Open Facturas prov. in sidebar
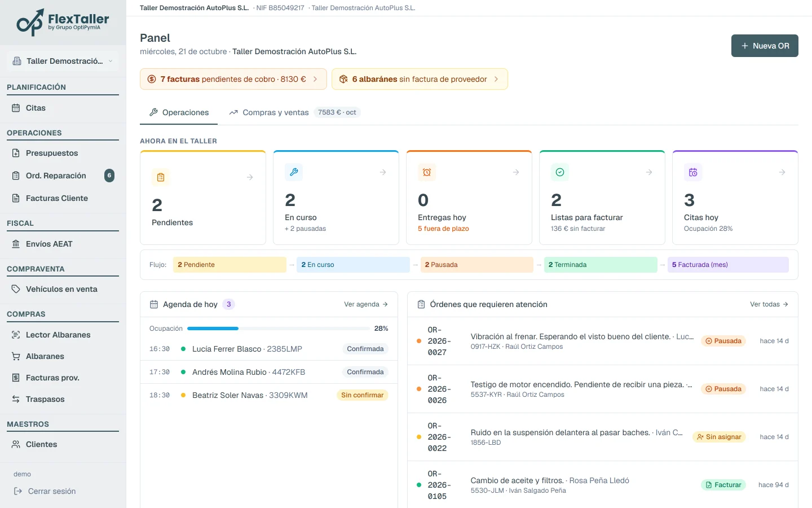Screen dimensions: 812x508 point(63,378)
